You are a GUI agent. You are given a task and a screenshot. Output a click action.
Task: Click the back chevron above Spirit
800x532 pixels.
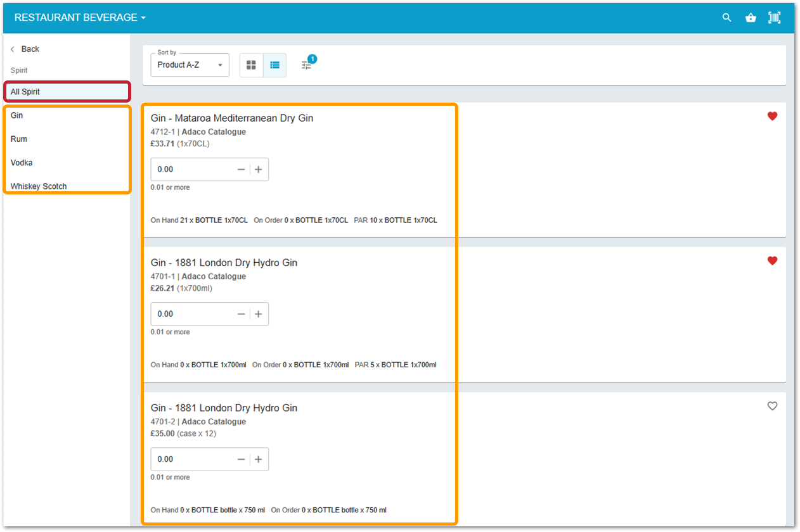(x=12, y=49)
